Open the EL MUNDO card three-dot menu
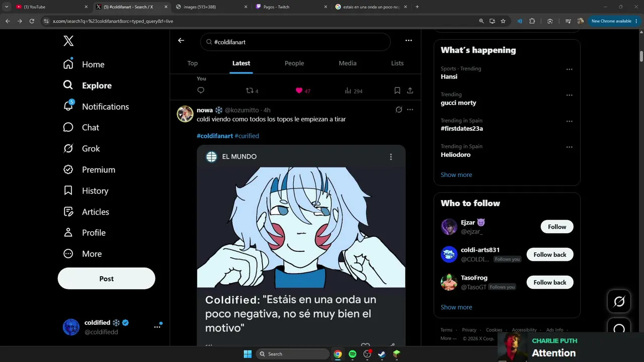Image resolution: width=644 pixels, height=362 pixels. click(391, 157)
